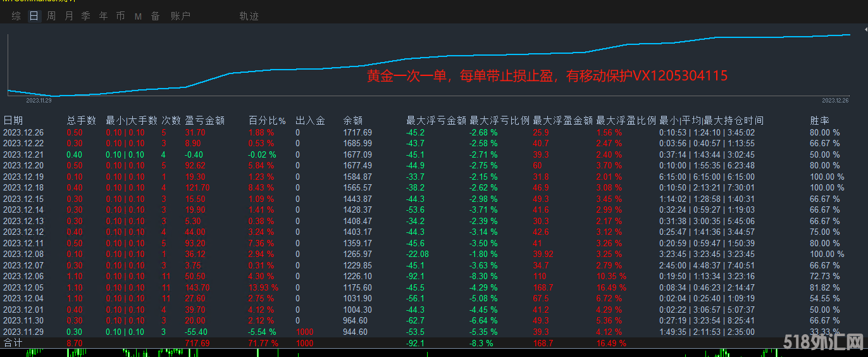This screenshot has height=357, width=868.
Task: Click holding time 6:15:00 | 6:15:00 | 6:15:00
Action: 707,177
